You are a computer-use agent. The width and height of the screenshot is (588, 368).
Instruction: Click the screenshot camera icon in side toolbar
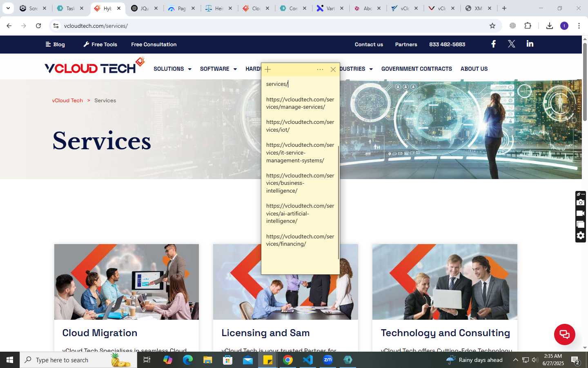pyautogui.click(x=580, y=202)
